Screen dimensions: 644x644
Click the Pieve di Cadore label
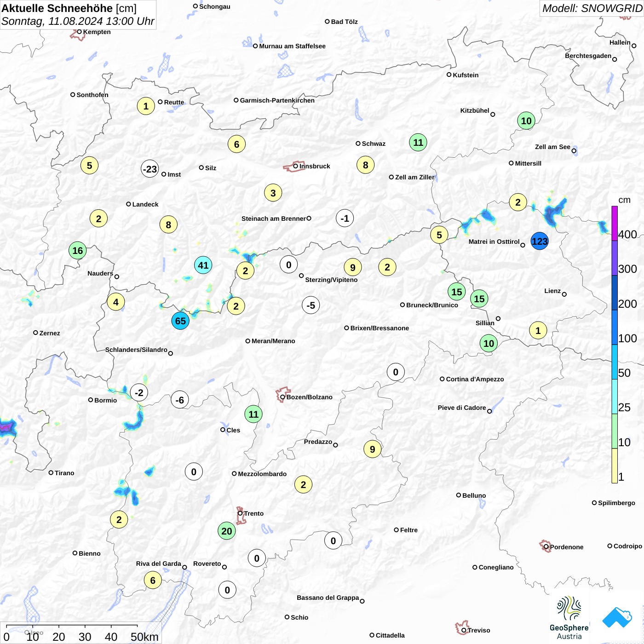tap(462, 408)
